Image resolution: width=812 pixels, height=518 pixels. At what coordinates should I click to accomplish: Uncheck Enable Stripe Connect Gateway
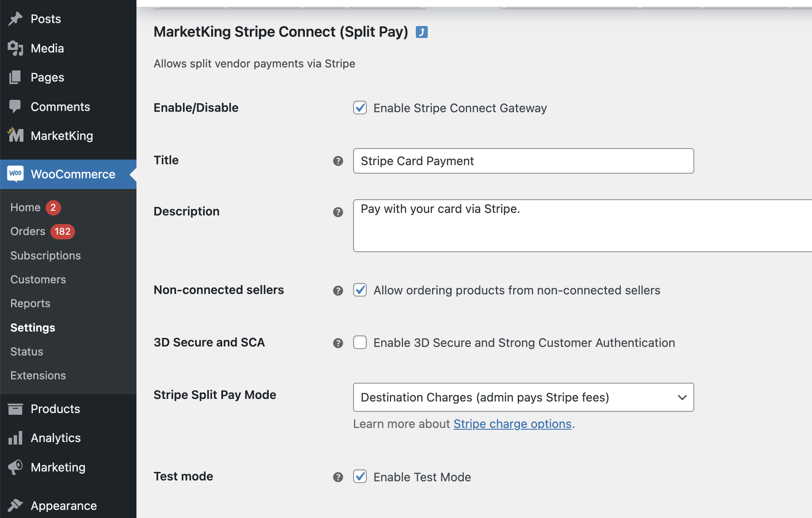[x=360, y=108]
